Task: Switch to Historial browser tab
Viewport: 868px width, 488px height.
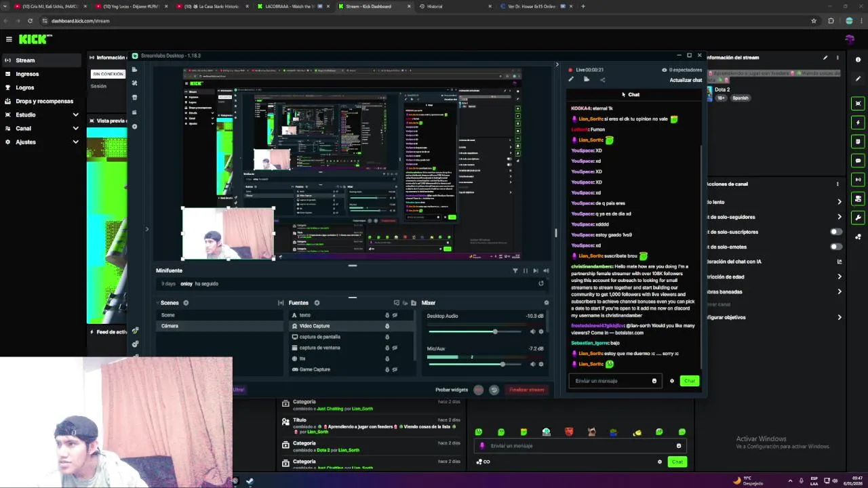Action: [x=454, y=6]
